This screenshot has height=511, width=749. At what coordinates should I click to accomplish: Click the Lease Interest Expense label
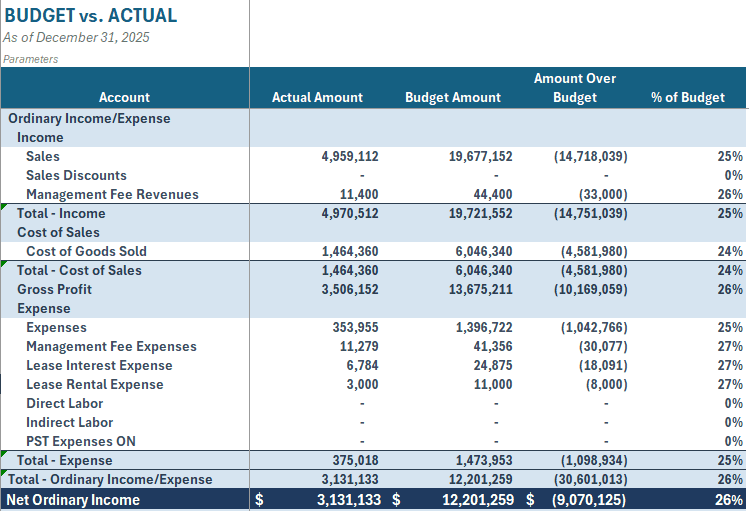[99, 365]
